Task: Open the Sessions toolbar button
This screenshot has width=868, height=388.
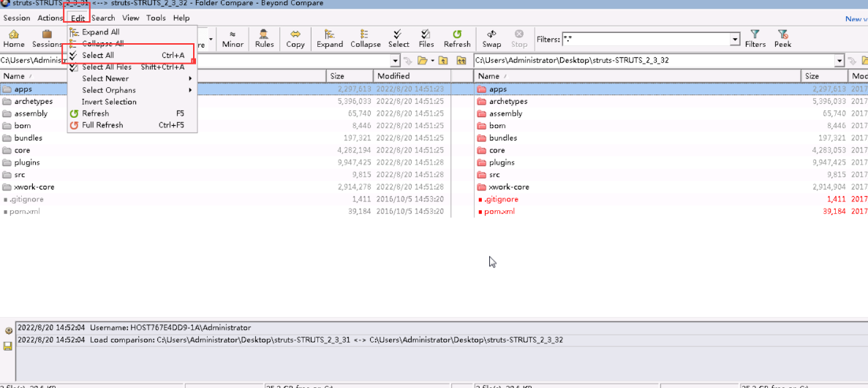Action: point(47,39)
